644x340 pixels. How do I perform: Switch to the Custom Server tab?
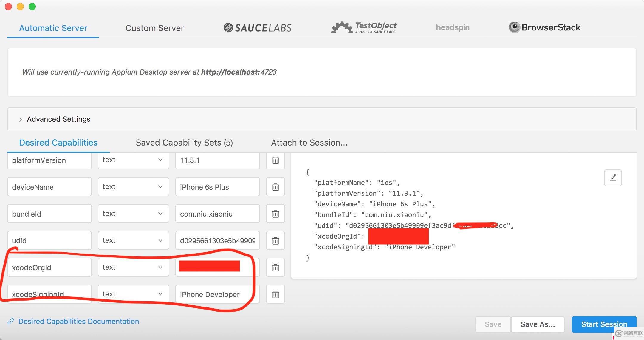[154, 28]
